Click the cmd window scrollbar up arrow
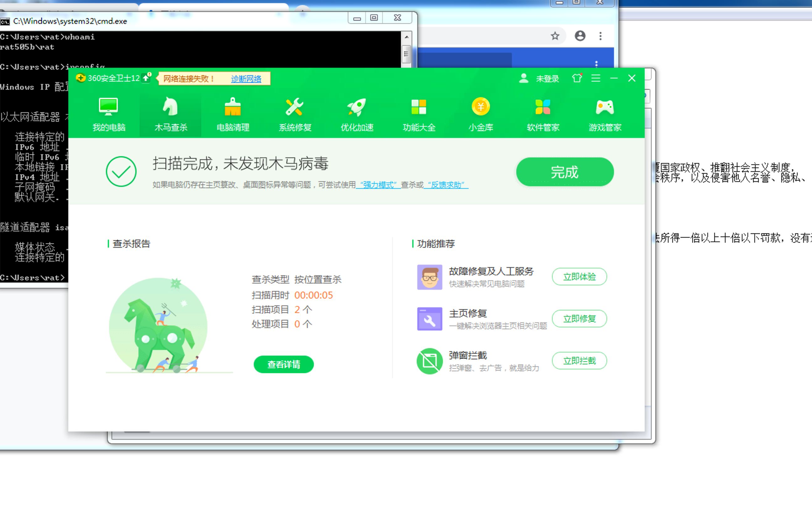The width and height of the screenshot is (812, 508). click(406, 37)
